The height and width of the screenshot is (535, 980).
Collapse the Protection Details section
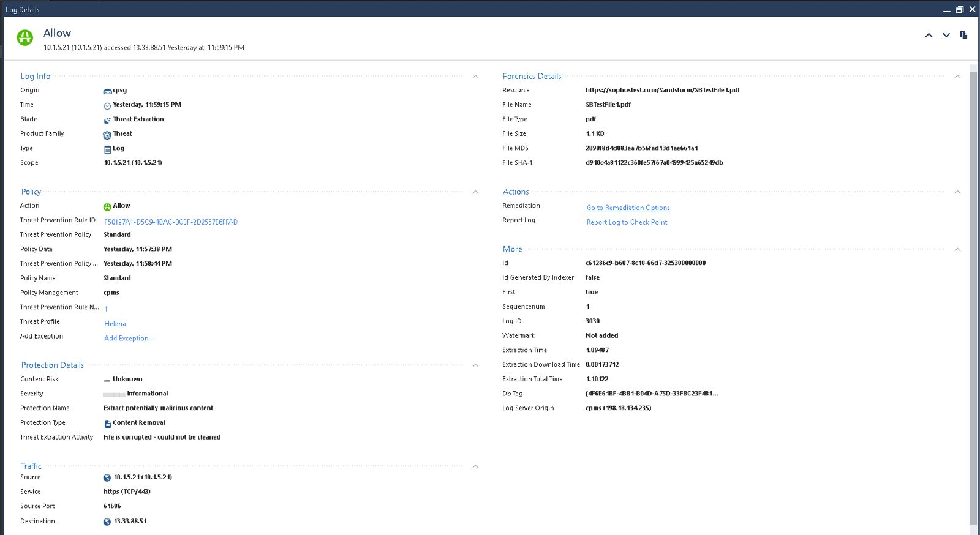(x=475, y=365)
